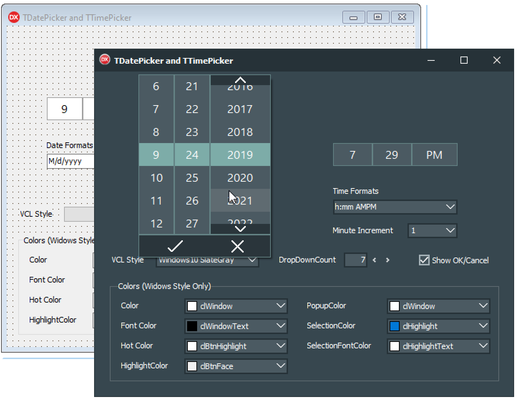532x402 pixels.
Task: Close the dark front window
Action: tap(497, 60)
